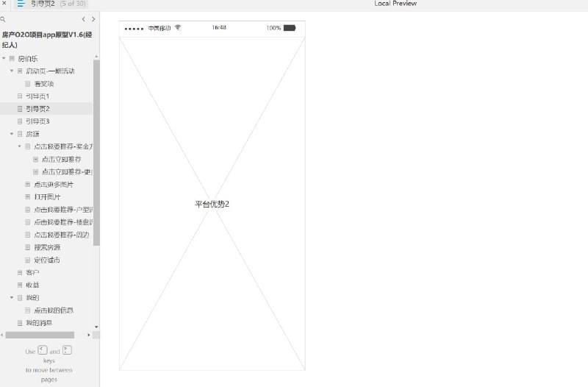Open the 我的消息 page
The height and width of the screenshot is (387, 588).
(39, 323)
